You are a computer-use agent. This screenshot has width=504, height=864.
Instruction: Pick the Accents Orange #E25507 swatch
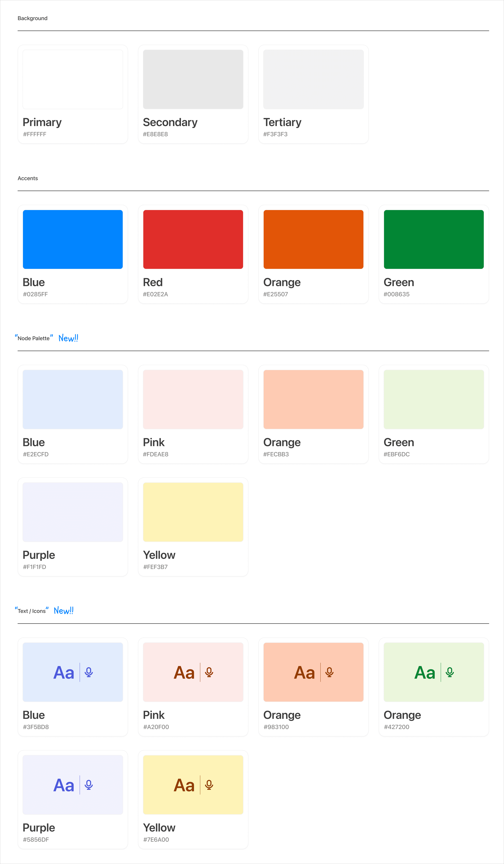pyautogui.click(x=313, y=239)
